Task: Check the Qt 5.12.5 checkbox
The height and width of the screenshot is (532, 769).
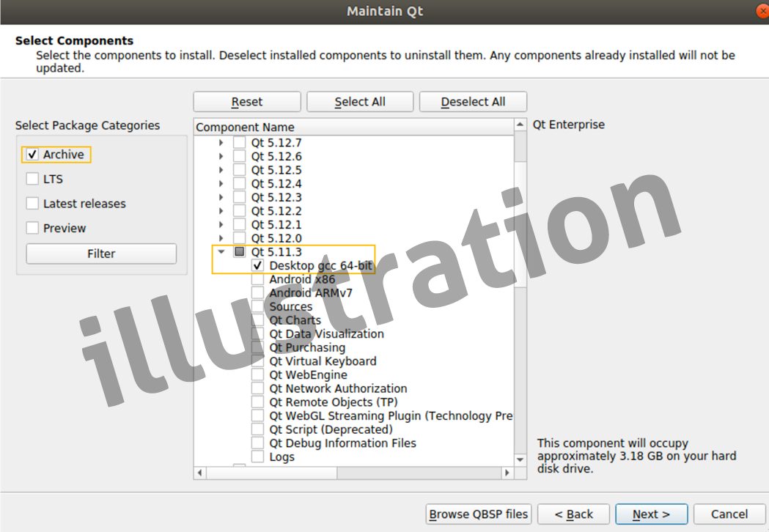Action: point(239,170)
